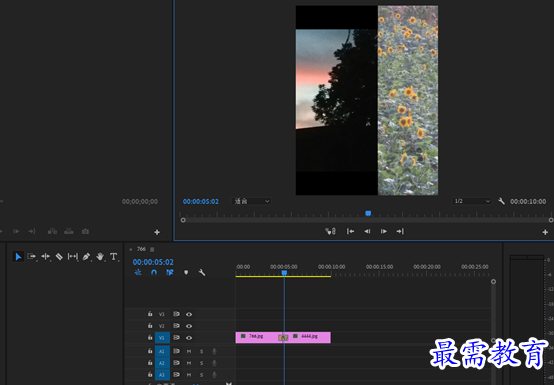
Task: Toggle A3 track targeting
Action: [x=162, y=374]
